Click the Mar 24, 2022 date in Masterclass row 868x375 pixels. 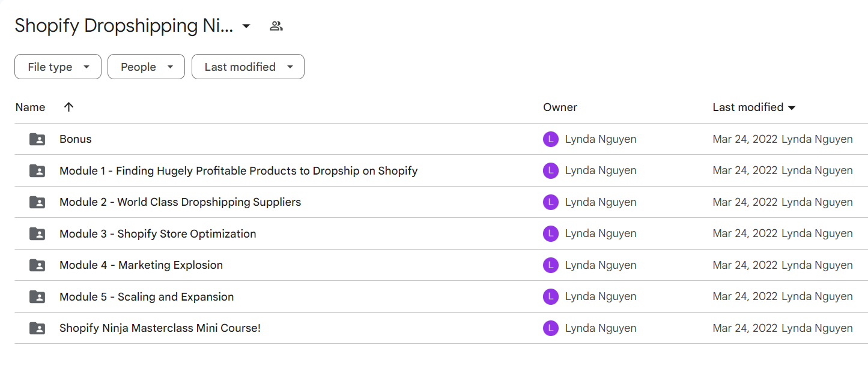(745, 328)
